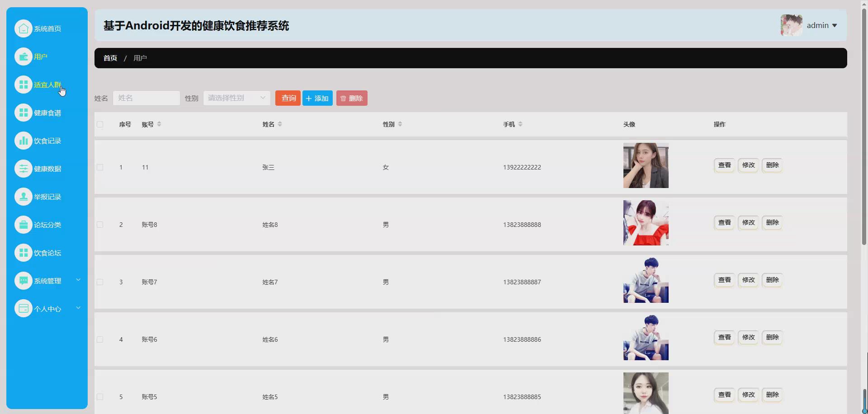Open avatar thumbnail of 张三
Screen dimensions: 868x414
646,165
